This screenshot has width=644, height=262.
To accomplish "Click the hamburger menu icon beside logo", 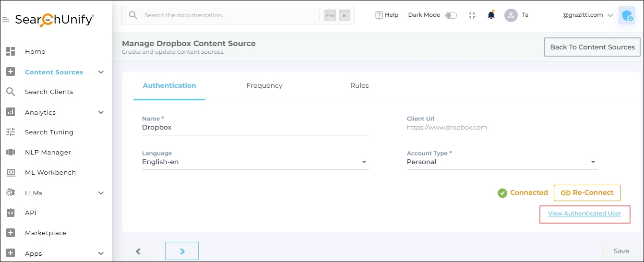I will click(x=6, y=20).
